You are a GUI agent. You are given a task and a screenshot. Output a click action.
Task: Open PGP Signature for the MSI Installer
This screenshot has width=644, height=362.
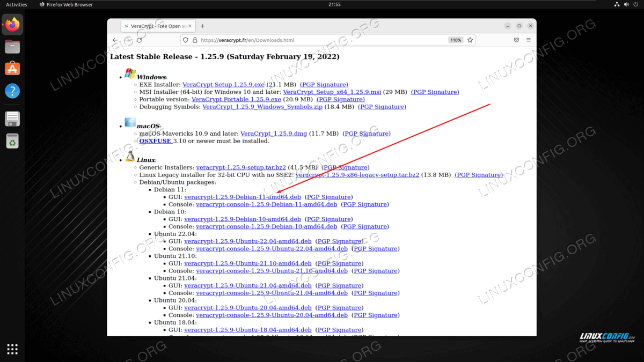[435, 92]
